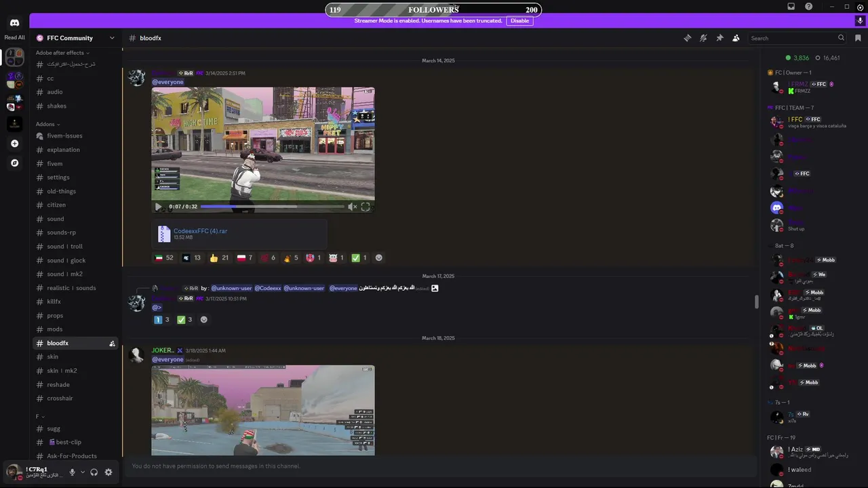Screen dimensions: 868x488
Task: Unmute the video with the speaker icon
Action: [x=352, y=207]
